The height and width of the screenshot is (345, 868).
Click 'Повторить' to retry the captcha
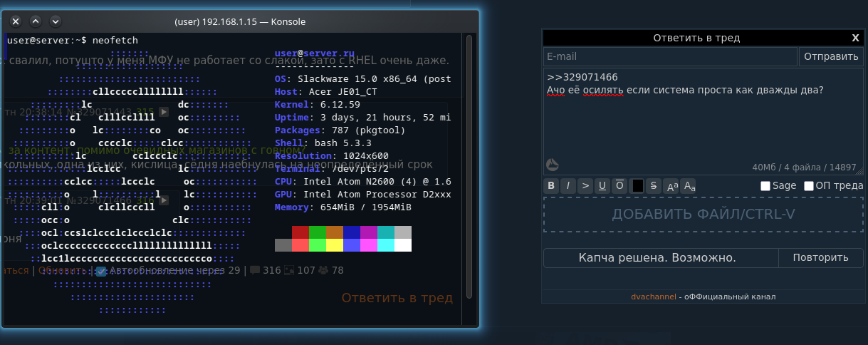tap(821, 258)
